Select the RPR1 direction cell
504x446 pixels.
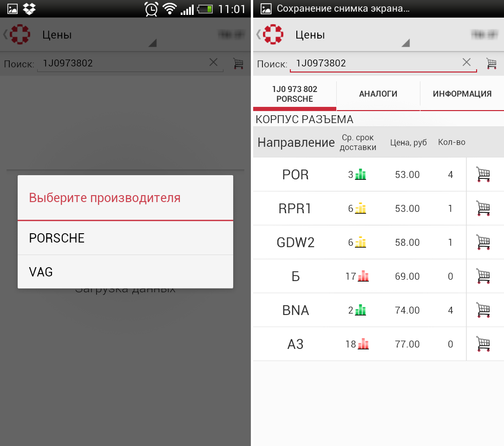click(295, 209)
